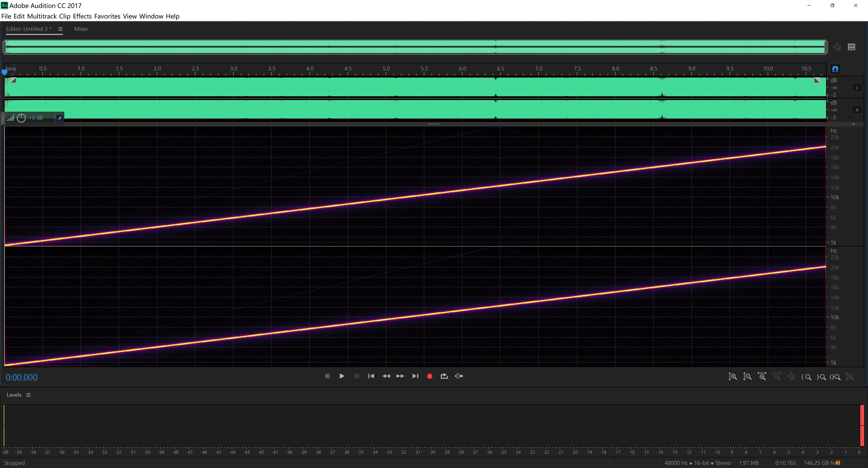Click the 48000 Hz 16-bit Stereo status text
868x468 pixels.
pos(697,463)
